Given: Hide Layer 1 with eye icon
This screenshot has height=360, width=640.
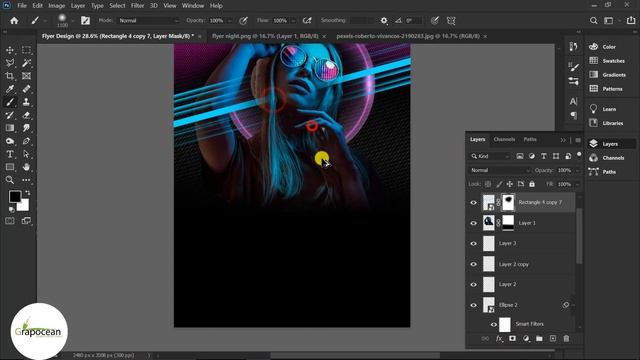Looking at the screenshot, I should 473,223.
